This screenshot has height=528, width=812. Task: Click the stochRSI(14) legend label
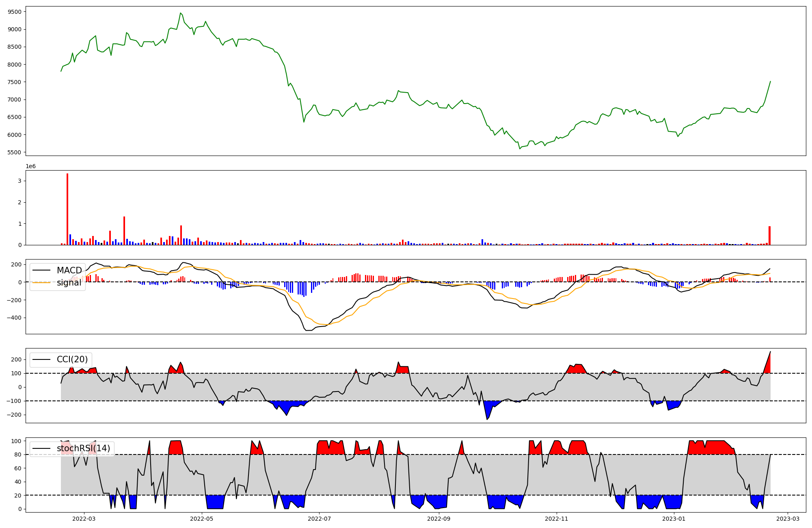[83, 448]
